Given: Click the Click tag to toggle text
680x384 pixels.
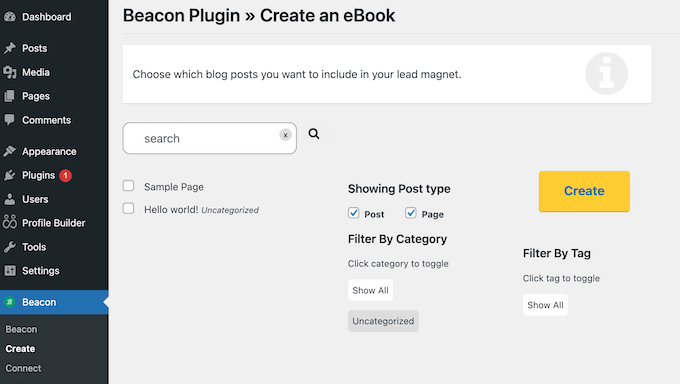Looking at the screenshot, I should point(561,279).
